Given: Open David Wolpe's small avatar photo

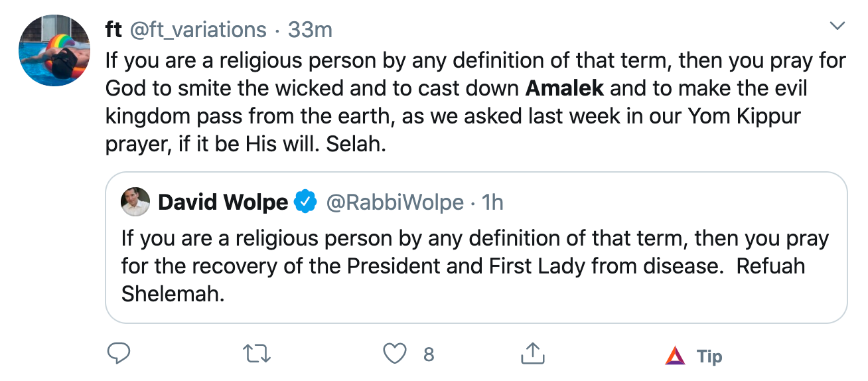Looking at the screenshot, I should [135, 202].
